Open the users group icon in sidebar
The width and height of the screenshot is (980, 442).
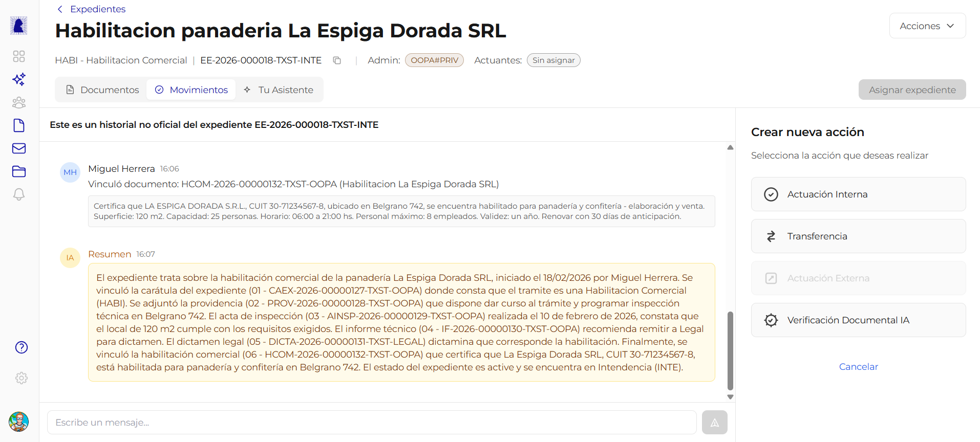pos(19,103)
